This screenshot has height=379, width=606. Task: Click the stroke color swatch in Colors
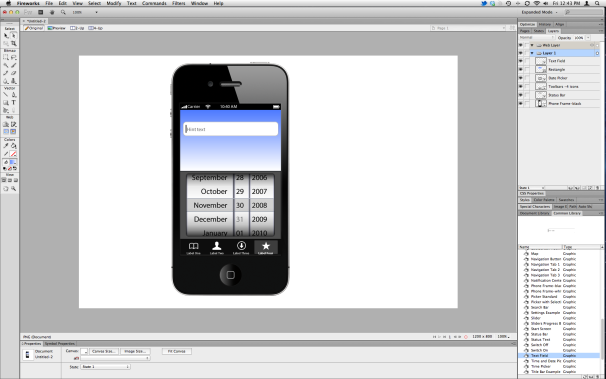point(13,154)
